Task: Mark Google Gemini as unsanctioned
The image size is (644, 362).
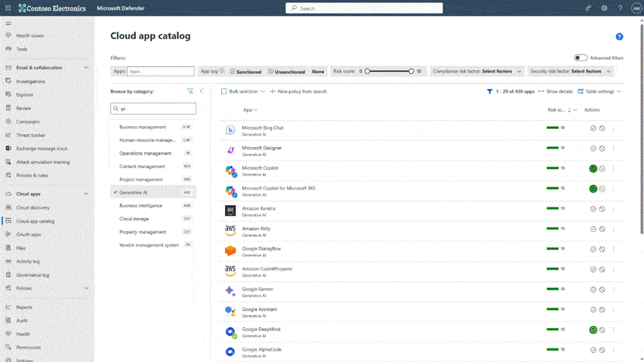Action: 602,290
